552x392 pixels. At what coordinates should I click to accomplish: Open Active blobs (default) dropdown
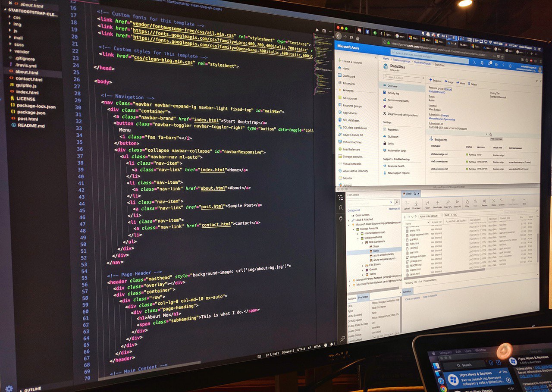[431, 216]
